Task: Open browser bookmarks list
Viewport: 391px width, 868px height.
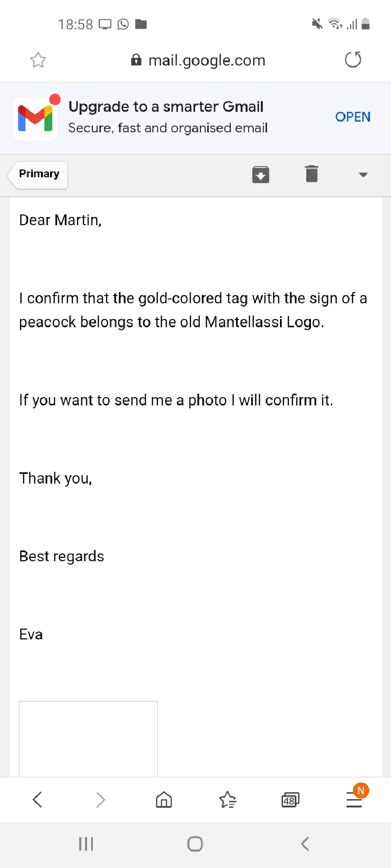Action: (227, 800)
